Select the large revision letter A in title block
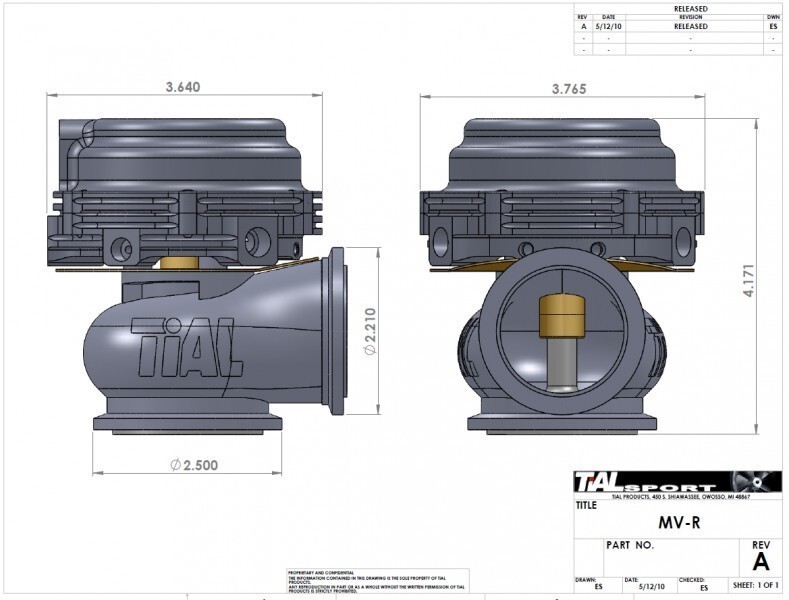789x600 pixels. click(x=761, y=562)
